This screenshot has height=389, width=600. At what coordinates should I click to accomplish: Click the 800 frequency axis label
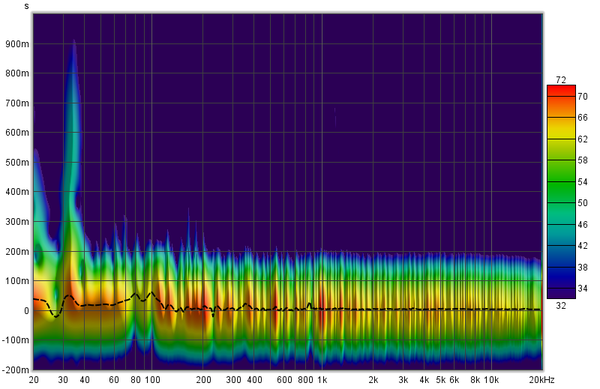(305, 380)
